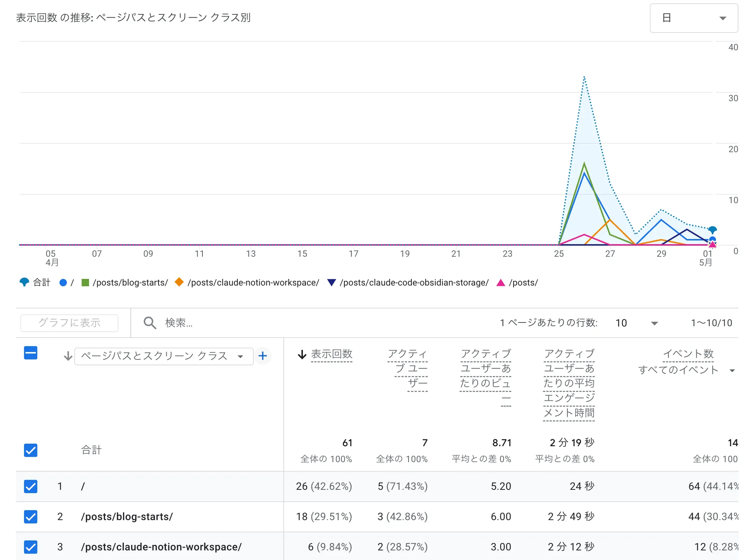Image resolution: width=751 pixels, height=560 pixels.
Task: Click the 18 (29.51%) views cell
Action: pyautogui.click(x=324, y=517)
